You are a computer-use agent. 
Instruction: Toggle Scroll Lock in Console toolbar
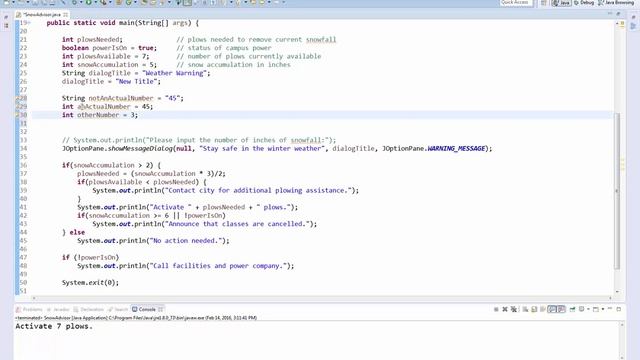coord(534,309)
